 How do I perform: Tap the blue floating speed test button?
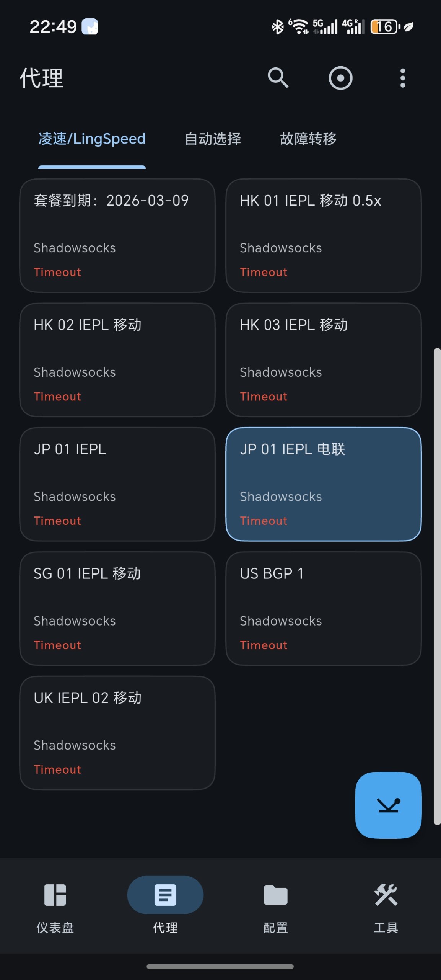point(388,805)
